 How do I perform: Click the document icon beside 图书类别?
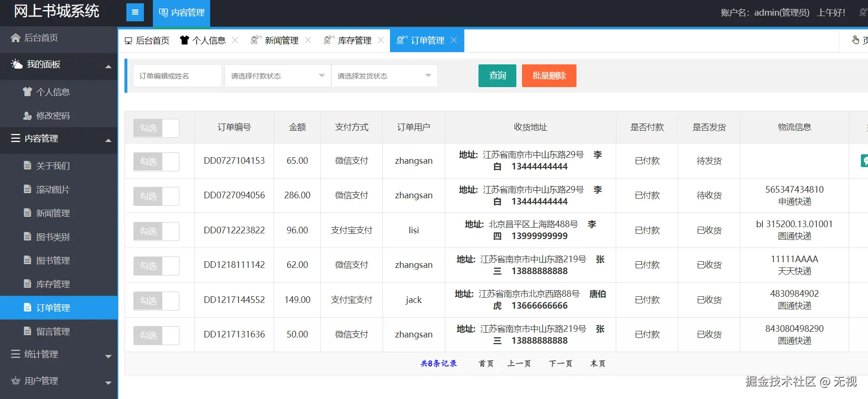27,237
